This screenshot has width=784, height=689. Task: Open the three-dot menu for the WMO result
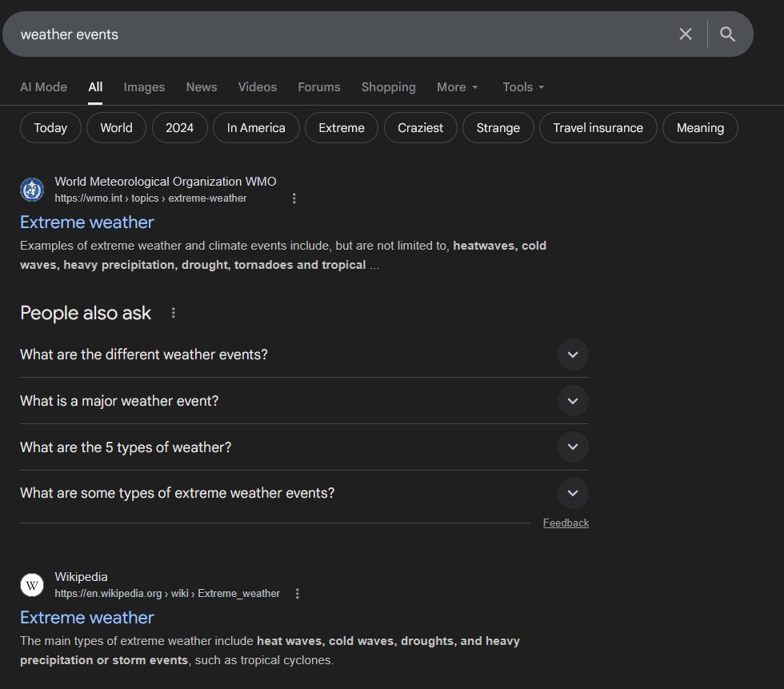294,198
